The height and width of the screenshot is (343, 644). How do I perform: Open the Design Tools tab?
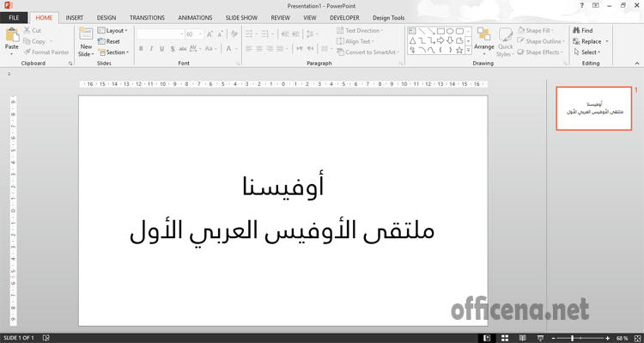(x=388, y=18)
